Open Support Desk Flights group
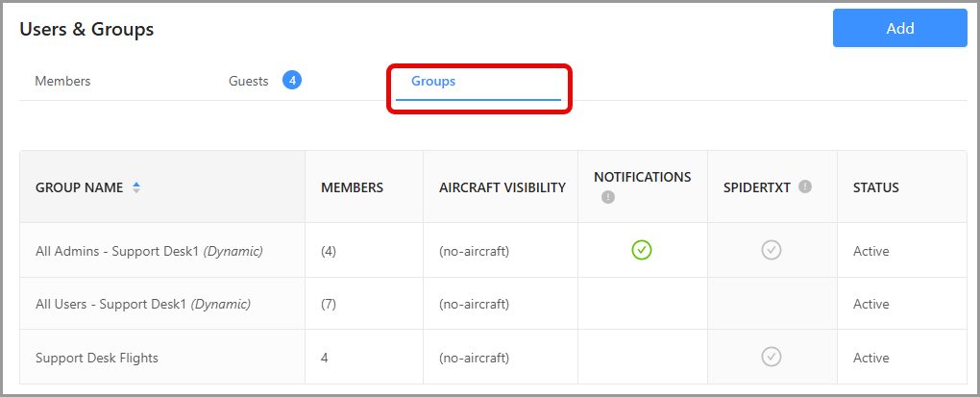 [x=97, y=358]
